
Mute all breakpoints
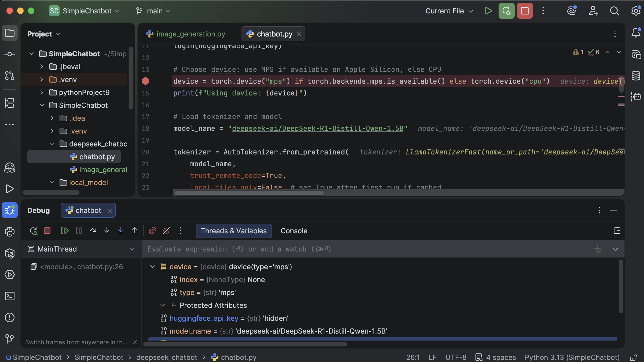tap(166, 231)
